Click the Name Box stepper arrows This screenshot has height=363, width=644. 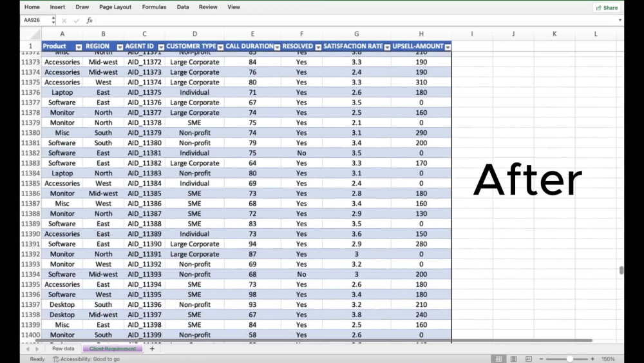(53, 20)
